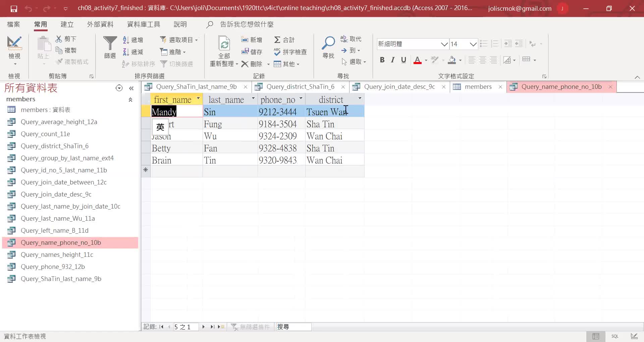Image resolution: width=644 pixels, height=342 pixels.
Task: Click the record search box
Action: click(293, 327)
